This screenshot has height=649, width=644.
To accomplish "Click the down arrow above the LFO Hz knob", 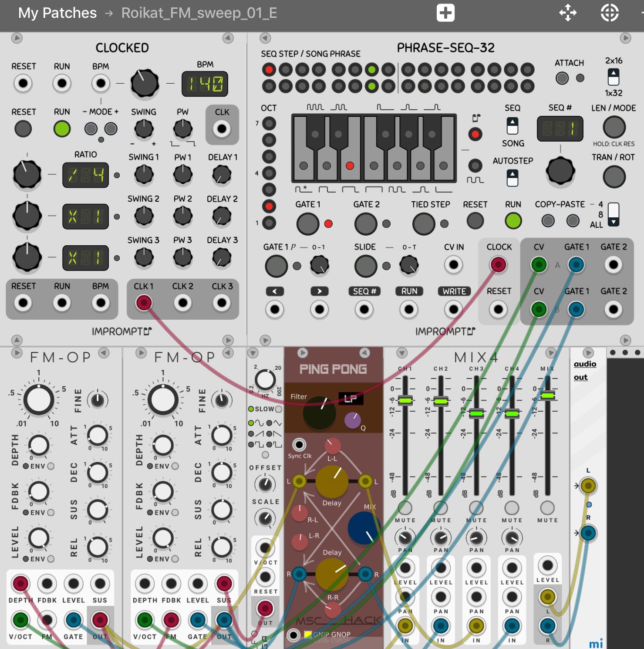I will tap(253, 353).
